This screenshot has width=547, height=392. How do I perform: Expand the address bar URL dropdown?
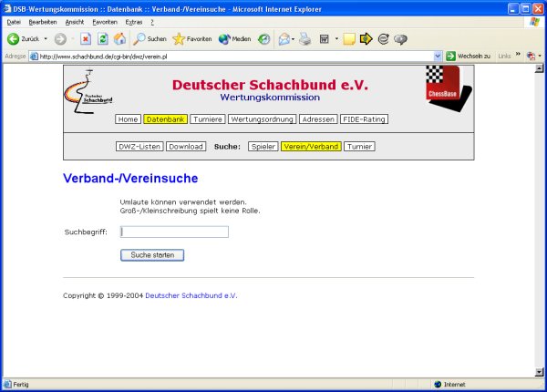pyautogui.click(x=438, y=57)
